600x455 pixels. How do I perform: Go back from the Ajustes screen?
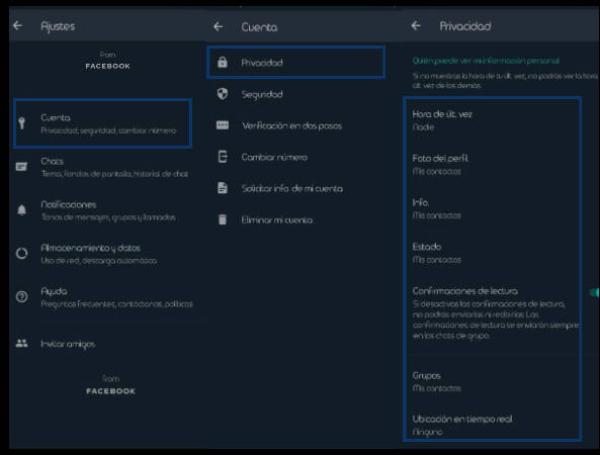(18, 26)
